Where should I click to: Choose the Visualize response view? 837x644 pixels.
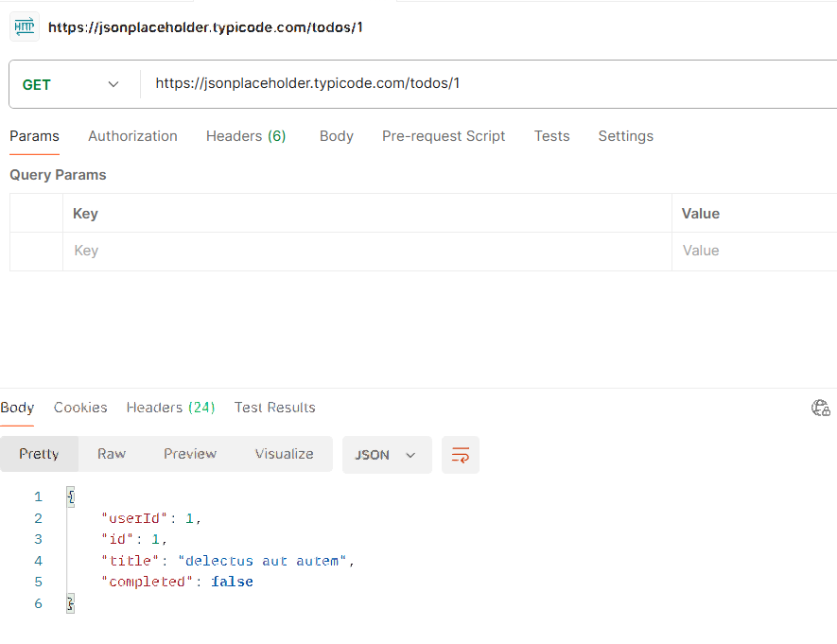click(x=285, y=454)
